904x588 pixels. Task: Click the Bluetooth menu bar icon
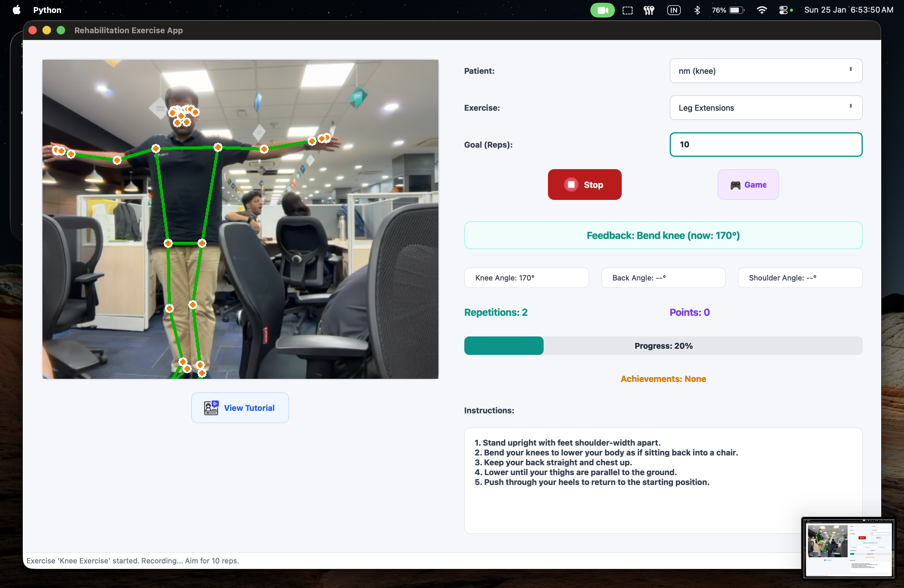click(x=697, y=10)
